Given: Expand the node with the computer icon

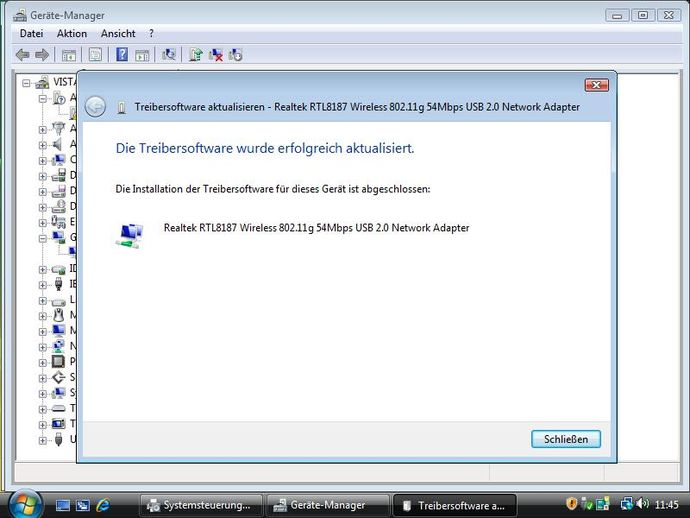Looking at the screenshot, I should pyautogui.click(x=43, y=161).
